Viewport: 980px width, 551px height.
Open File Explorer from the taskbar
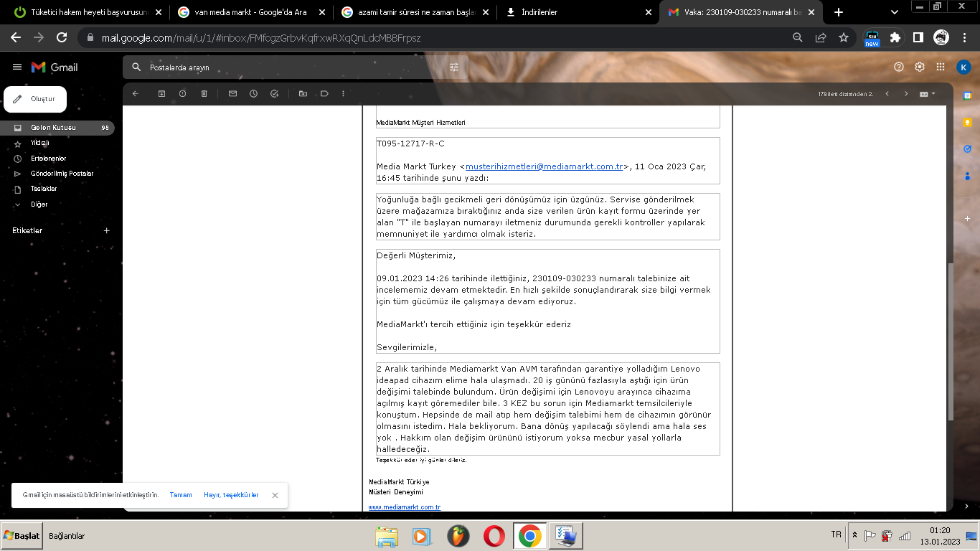click(x=387, y=537)
